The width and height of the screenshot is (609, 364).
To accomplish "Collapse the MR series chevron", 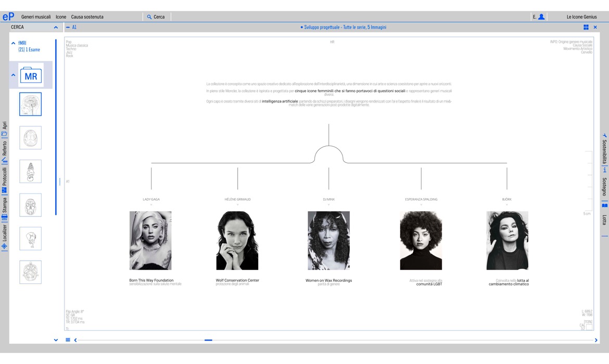I will pos(13,75).
